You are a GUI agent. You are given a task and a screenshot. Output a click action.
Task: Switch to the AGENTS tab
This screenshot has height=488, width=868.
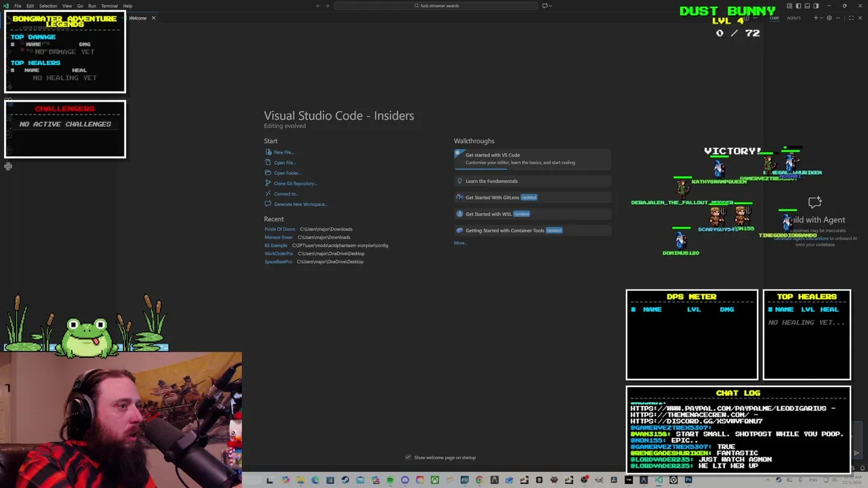[793, 18]
